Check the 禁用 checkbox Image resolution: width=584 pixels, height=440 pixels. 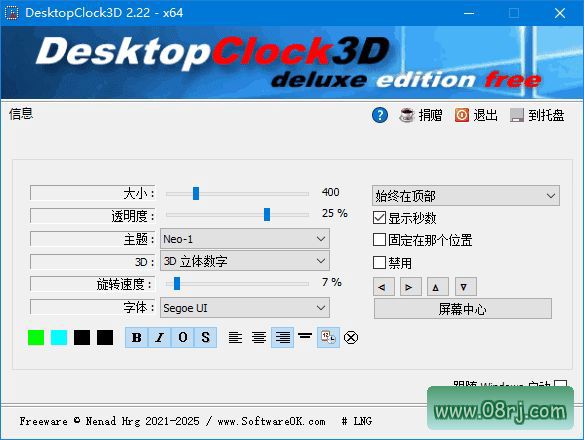379,263
